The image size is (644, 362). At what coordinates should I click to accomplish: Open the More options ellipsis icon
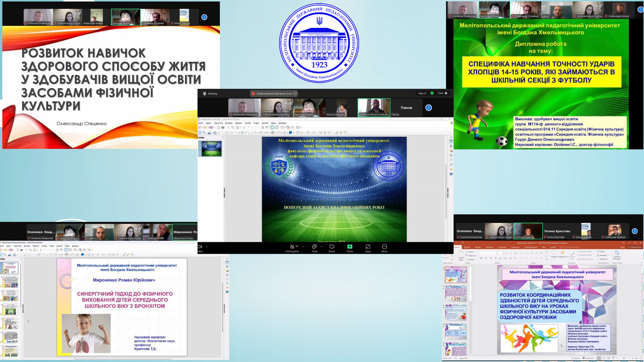384,247
